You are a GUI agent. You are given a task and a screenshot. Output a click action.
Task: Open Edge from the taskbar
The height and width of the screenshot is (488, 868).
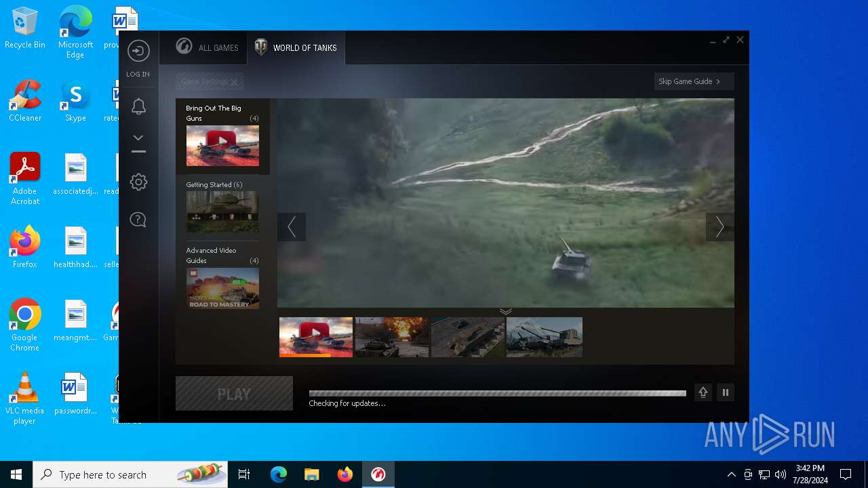point(279,474)
